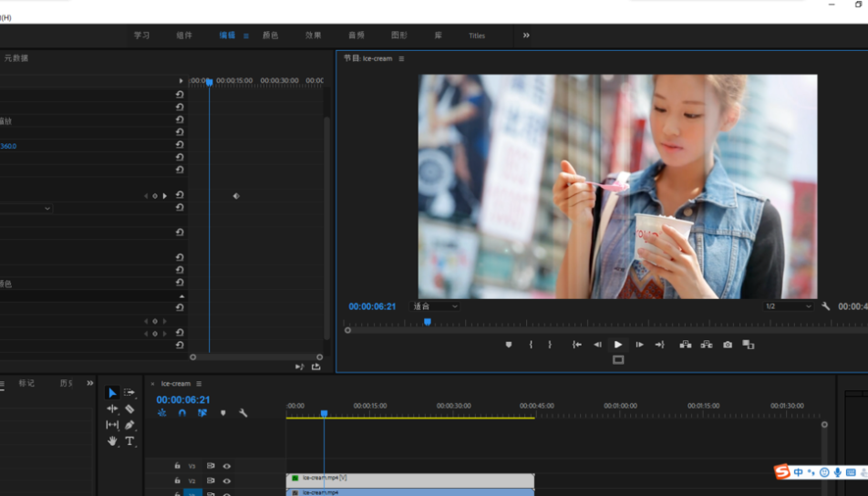Viewport: 868px width, 496px height.
Task: Open the 适合 zoom level dropdown
Action: [x=436, y=306]
